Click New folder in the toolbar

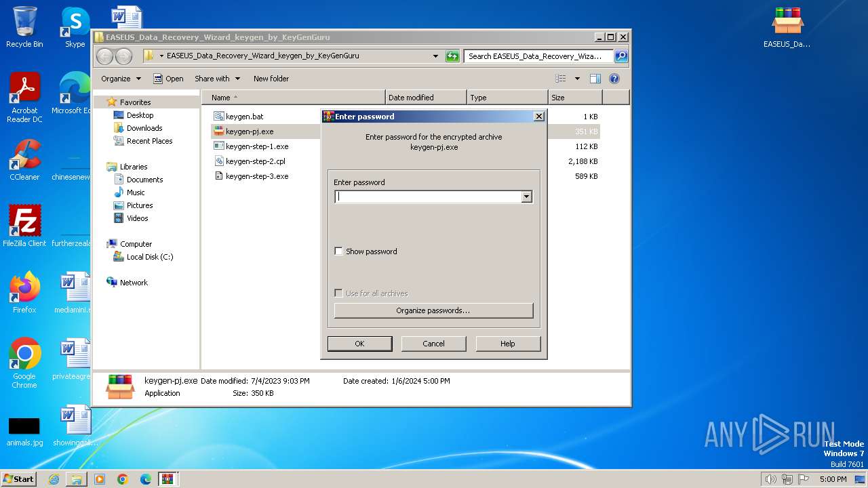(x=271, y=79)
